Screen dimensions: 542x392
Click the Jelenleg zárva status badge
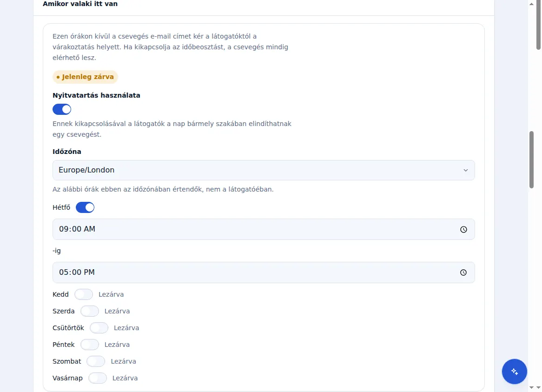(x=85, y=77)
